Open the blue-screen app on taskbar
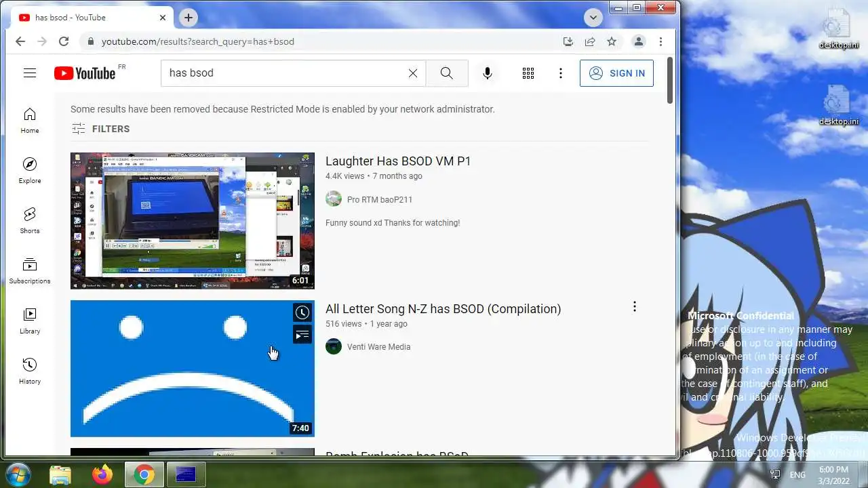868x488 pixels. pyautogui.click(x=186, y=474)
